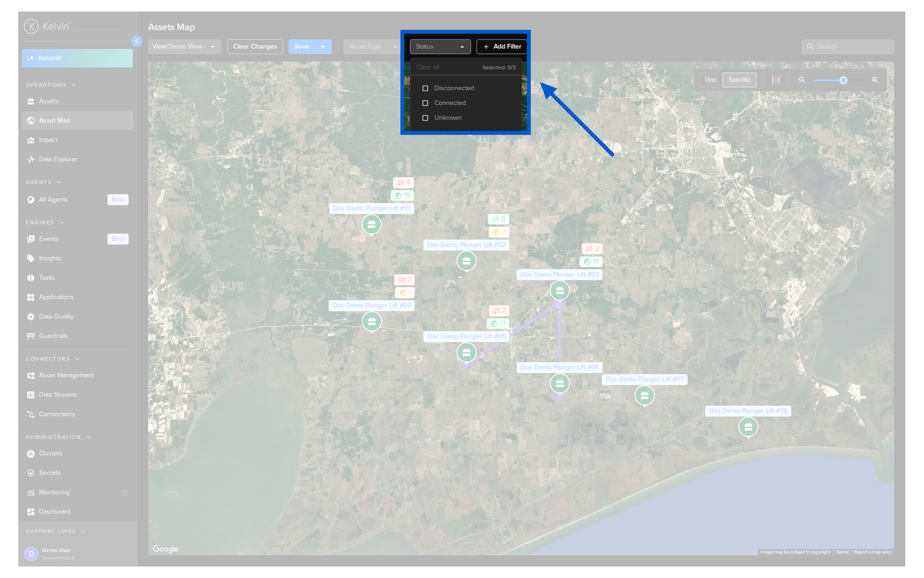Click the Dashboard icon
Viewport: 924px width, 578px height.
tap(31, 512)
